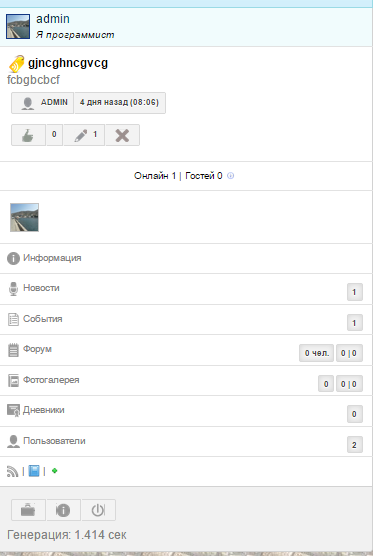Click the small green diamond icon
This screenshot has width=373, height=556.
(55, 471)
